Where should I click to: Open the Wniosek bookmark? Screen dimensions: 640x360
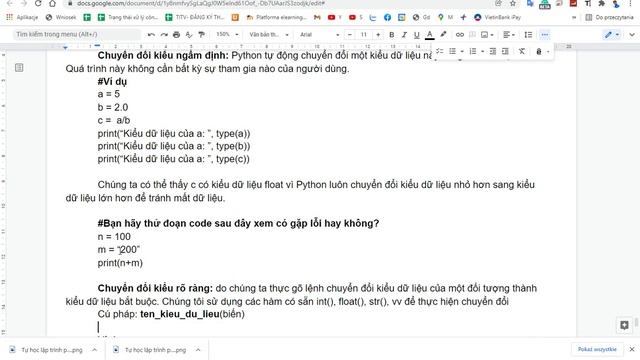(x=61, y=17)
